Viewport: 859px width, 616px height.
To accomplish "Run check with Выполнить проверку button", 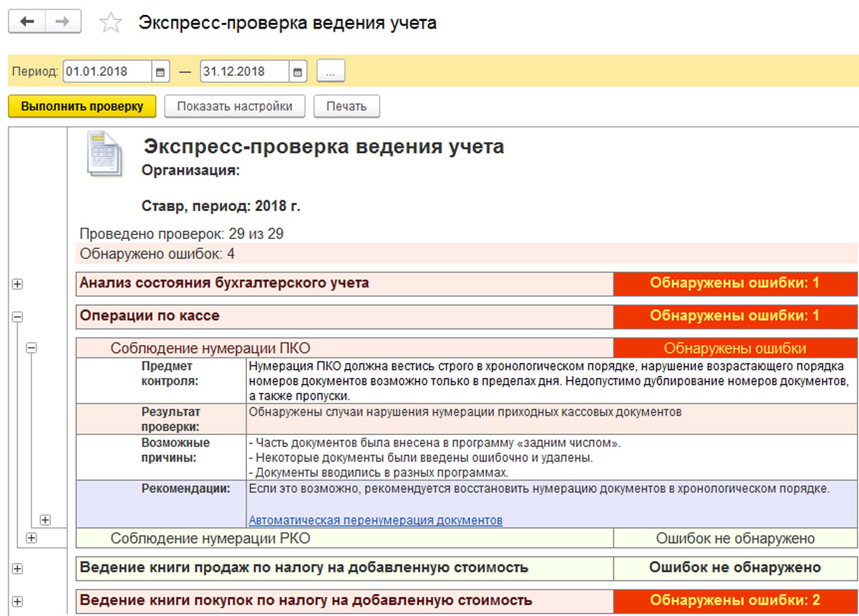I will [82, 107].
